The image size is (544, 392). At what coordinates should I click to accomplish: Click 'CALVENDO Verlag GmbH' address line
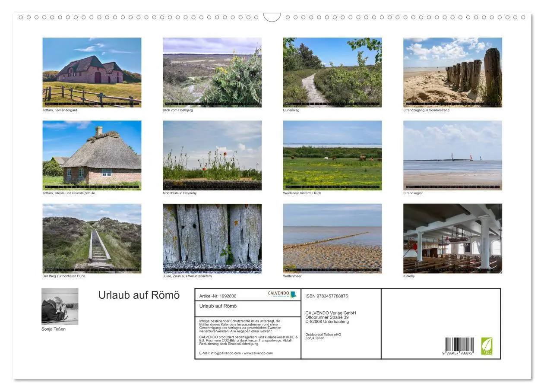click(x=331, y=313)
